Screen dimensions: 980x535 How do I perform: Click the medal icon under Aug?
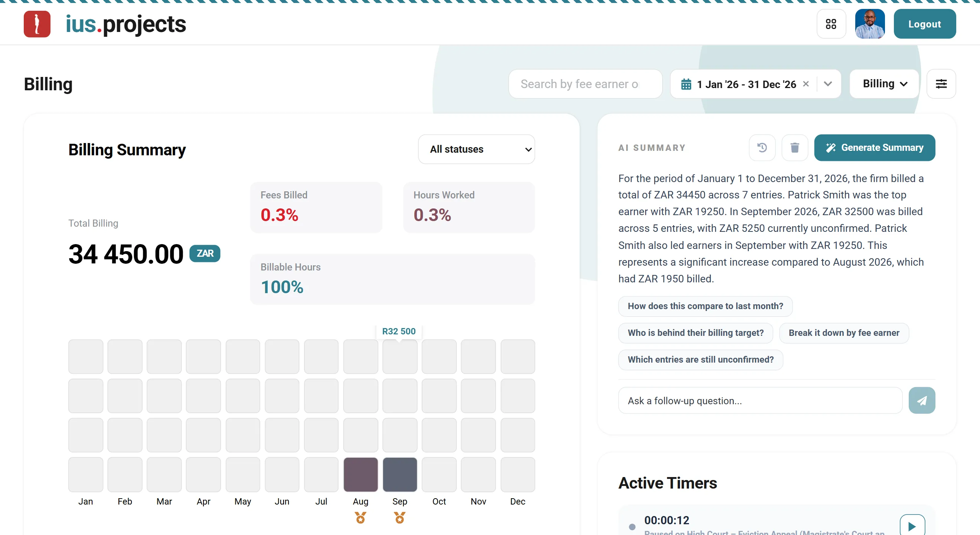pyautogui.click(x=360, y=518)
